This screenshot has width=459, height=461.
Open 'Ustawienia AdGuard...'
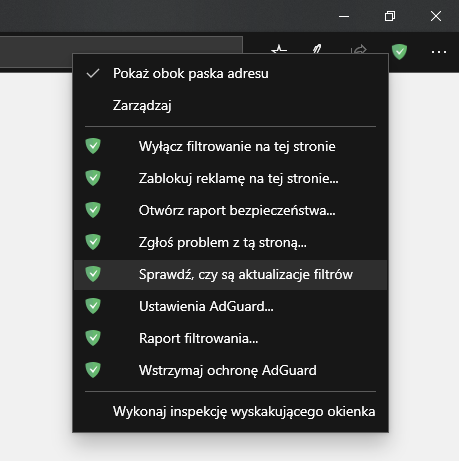230,306
